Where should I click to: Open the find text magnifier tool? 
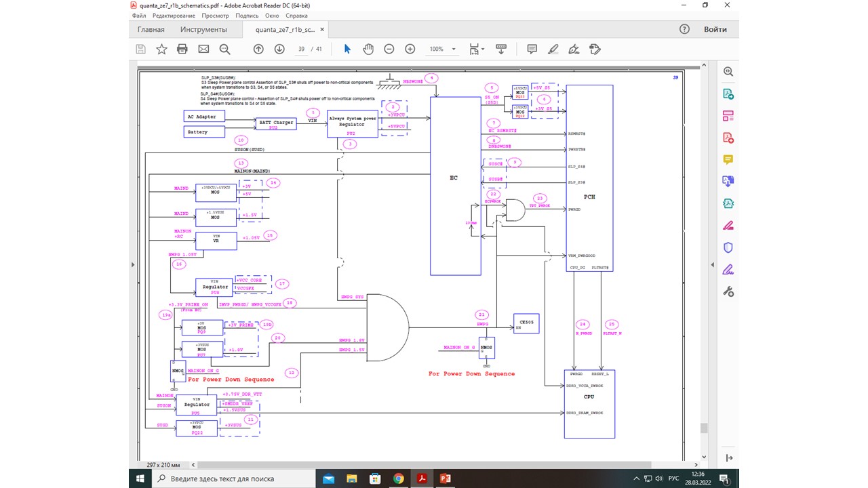224,49
